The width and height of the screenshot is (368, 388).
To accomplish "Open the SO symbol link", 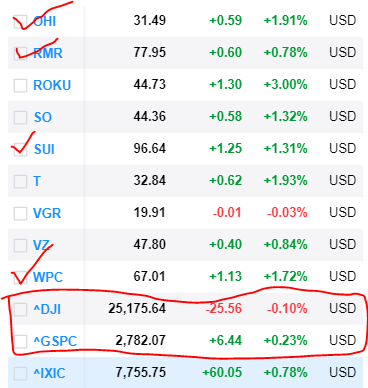I will coord(43,117).
